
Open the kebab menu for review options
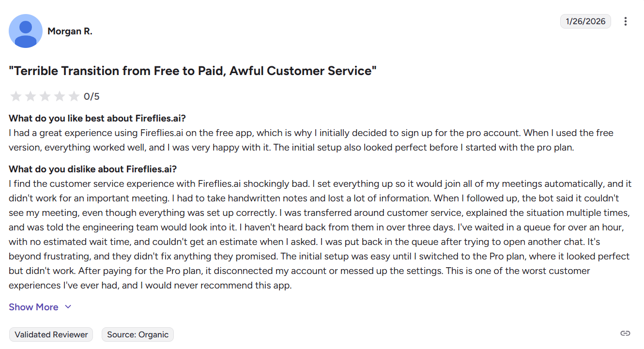click(626, 21)
